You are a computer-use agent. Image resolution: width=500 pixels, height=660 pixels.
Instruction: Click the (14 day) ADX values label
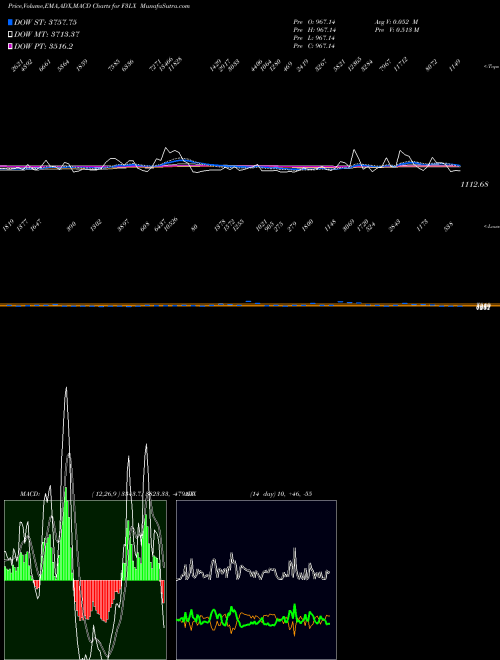coord(280,494)
